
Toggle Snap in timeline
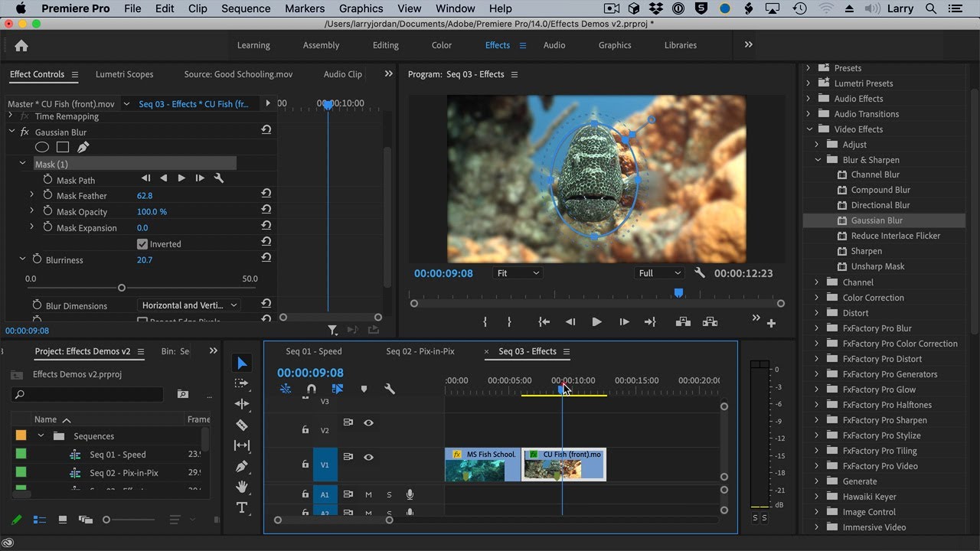(x=311, y=389)
